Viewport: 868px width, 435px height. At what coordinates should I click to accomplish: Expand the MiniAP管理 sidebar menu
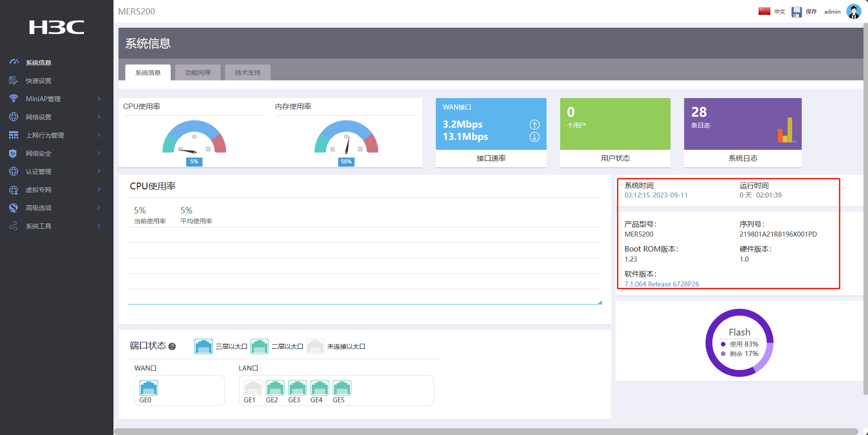pyautogui.click(x=56, y=99)
